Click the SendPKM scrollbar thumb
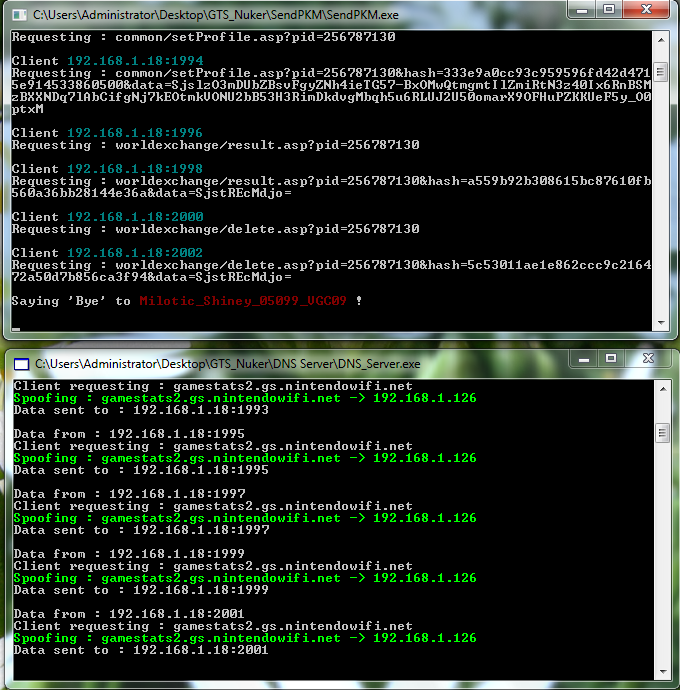 coord(660,74)
